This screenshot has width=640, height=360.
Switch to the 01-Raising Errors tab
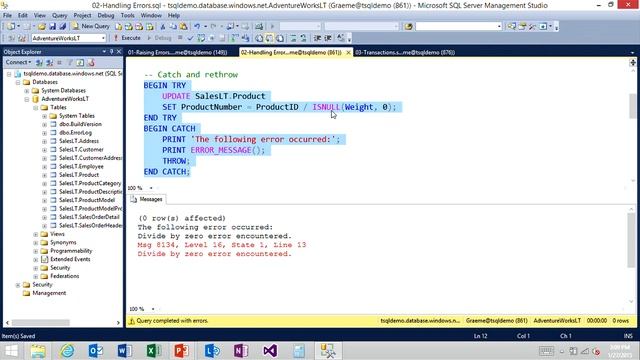pos(177,52)
